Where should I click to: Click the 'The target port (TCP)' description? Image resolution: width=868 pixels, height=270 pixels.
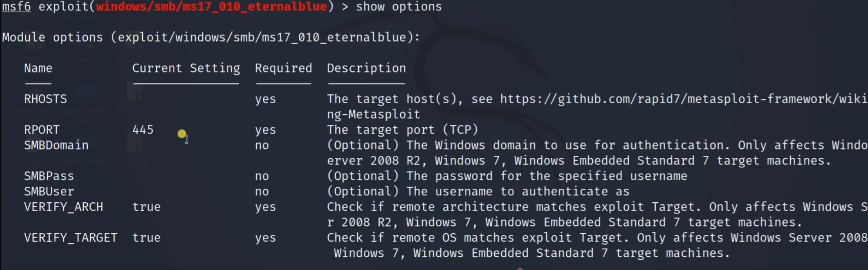click(403, 130)
